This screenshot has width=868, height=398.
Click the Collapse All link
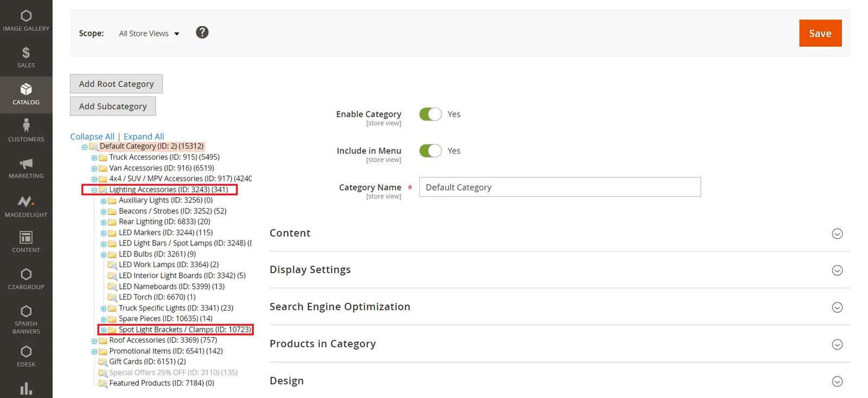click(x=92, y=136)
